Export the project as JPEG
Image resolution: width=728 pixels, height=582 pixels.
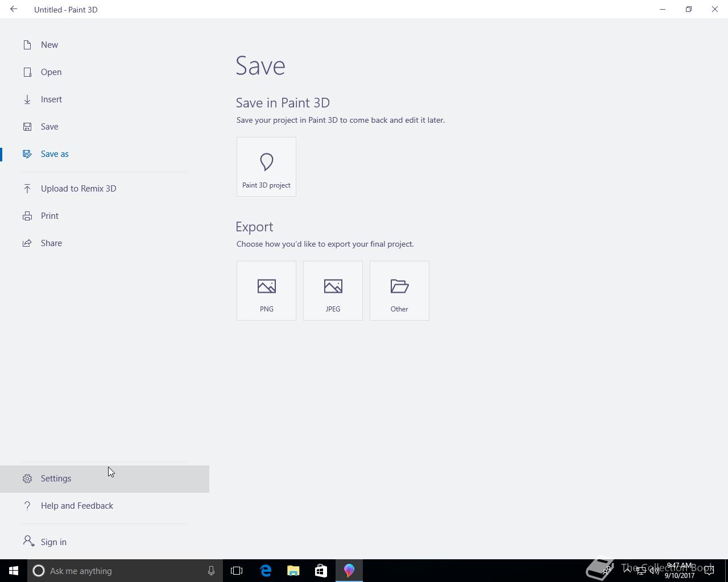333,290
